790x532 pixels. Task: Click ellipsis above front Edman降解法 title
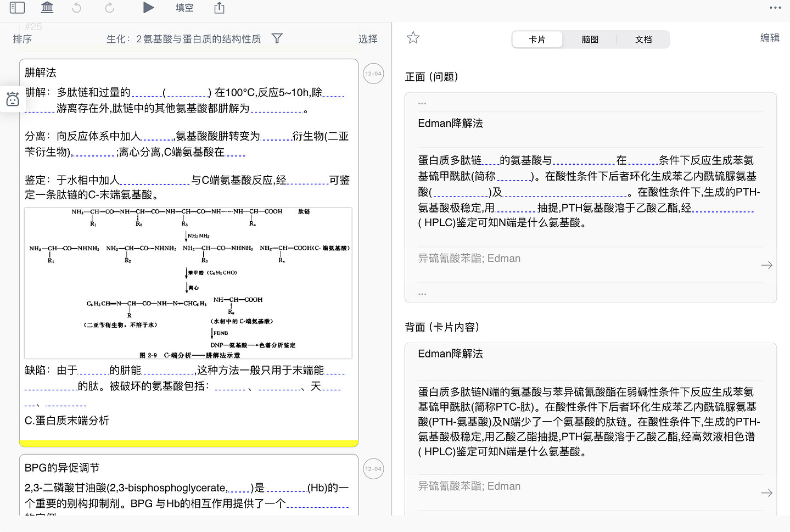pos(422,104)
